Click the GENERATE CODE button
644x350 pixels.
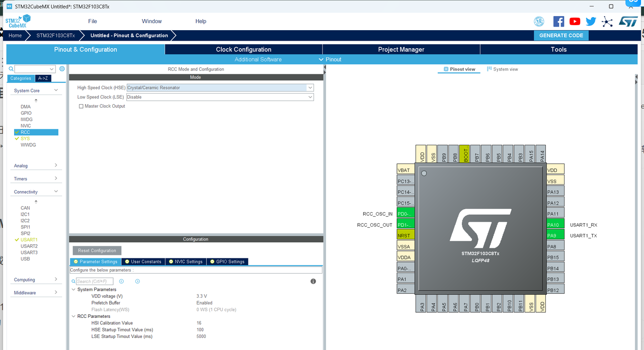coord(561,36)
